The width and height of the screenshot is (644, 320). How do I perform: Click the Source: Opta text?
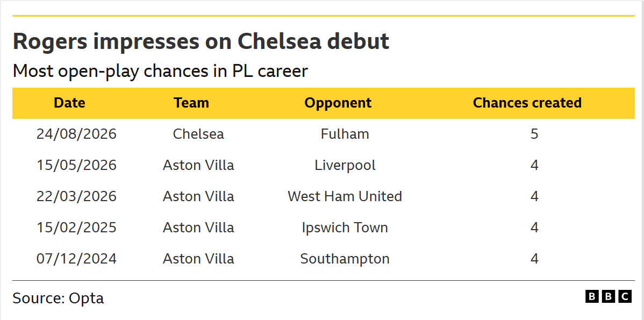tap(58, 298)
